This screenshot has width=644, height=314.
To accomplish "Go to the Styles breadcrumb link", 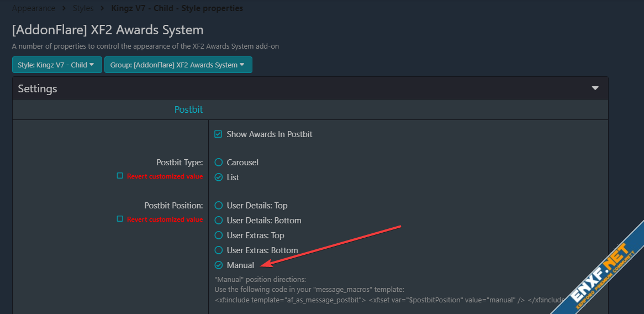I will tap(83, 8).
